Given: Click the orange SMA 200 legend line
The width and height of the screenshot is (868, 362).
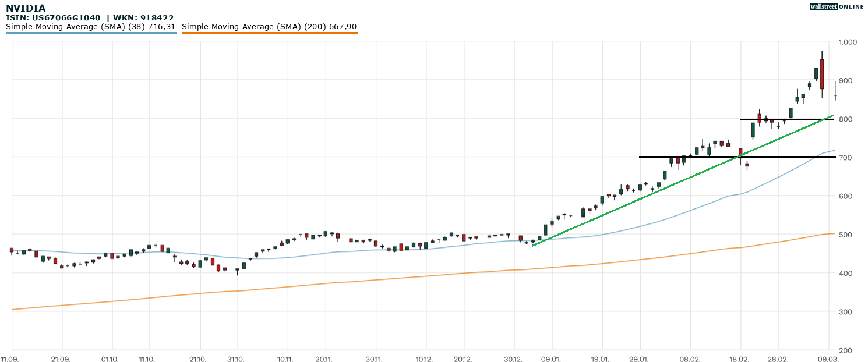Looking at the screenshot, I should 270,33.
